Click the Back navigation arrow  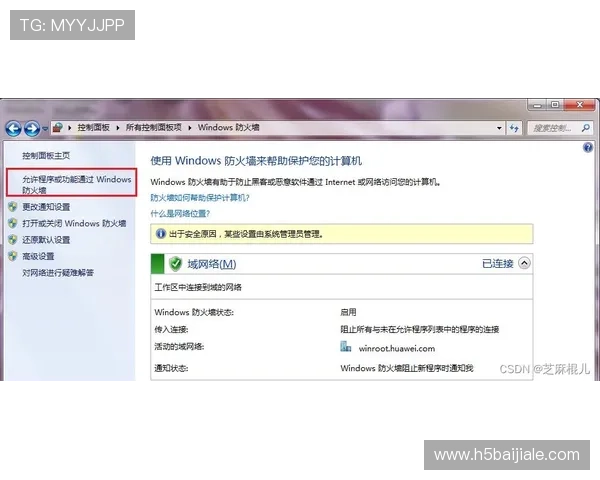[x=13, y=128]
